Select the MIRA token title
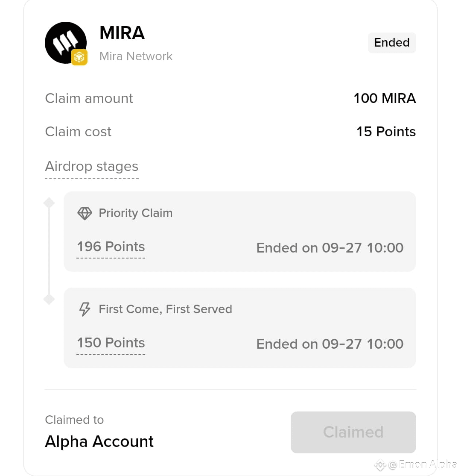The height and width of the screenshot is (476, 461). pyautogui.click(x=122, y=33)
